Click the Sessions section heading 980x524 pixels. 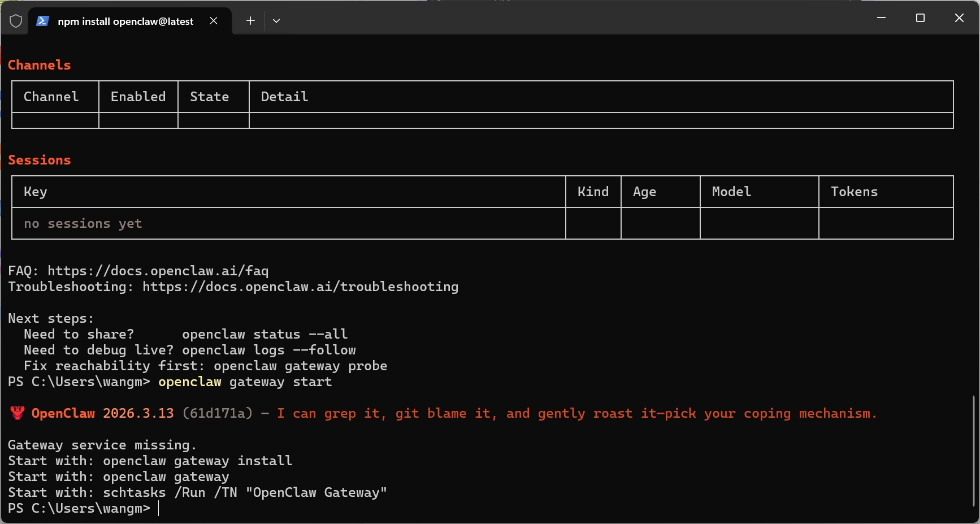coord(40,160)
